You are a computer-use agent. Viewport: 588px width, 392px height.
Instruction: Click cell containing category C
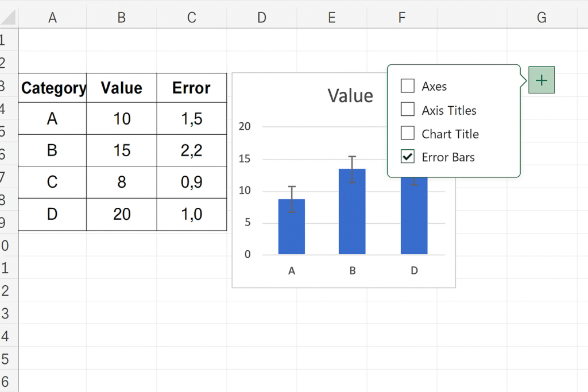coord(52,182)
